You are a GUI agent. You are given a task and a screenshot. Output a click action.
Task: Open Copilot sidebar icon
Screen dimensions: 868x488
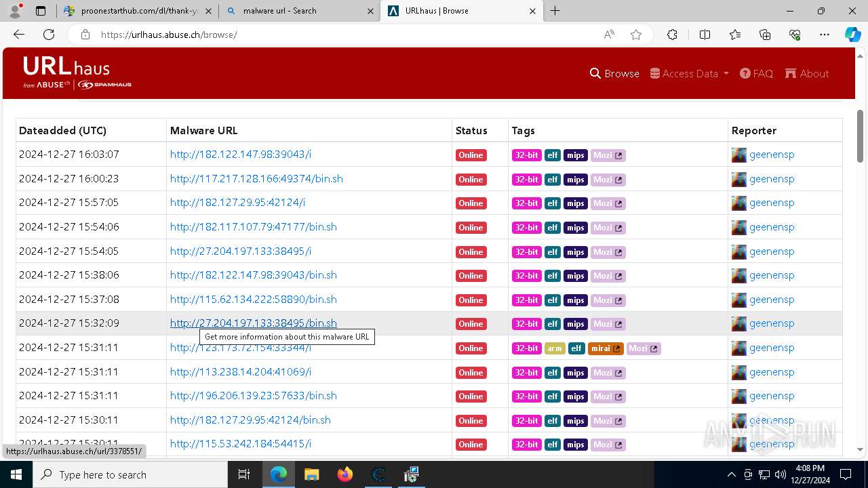852,35
